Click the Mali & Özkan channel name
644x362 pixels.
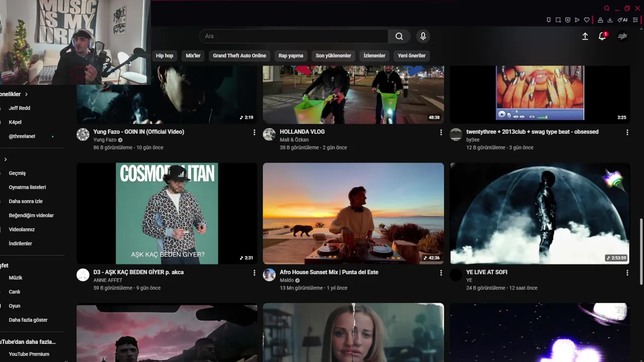point(294,140)
